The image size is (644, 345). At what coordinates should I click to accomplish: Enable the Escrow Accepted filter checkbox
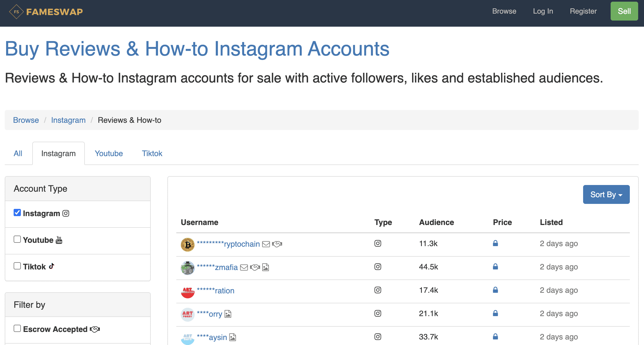pos(17,329)
